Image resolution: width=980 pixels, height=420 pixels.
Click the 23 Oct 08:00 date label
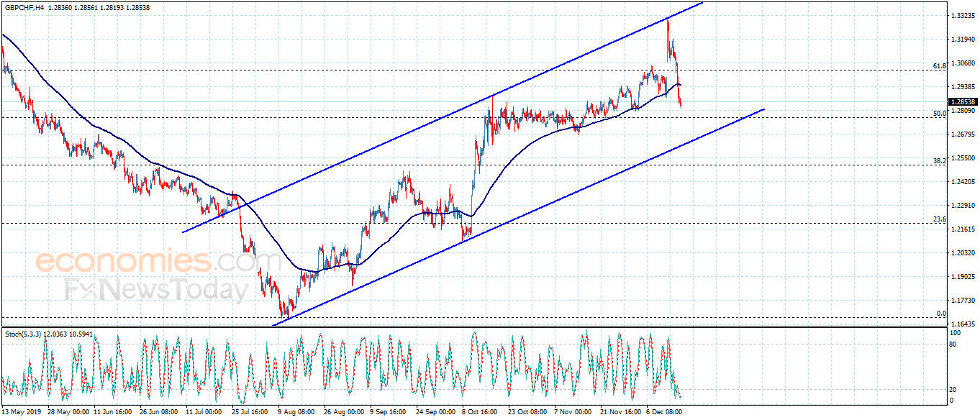[x=527, y=412]
